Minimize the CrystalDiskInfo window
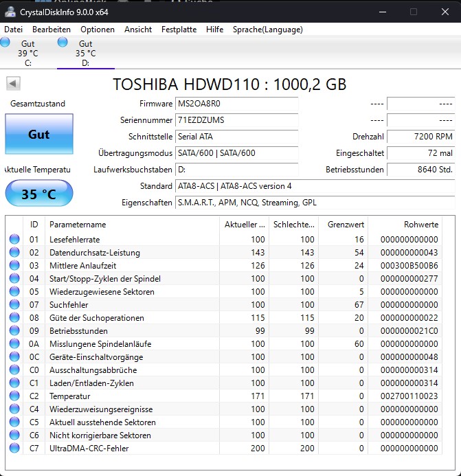This screenshot has height=476, width=461. tap(383, 12)
